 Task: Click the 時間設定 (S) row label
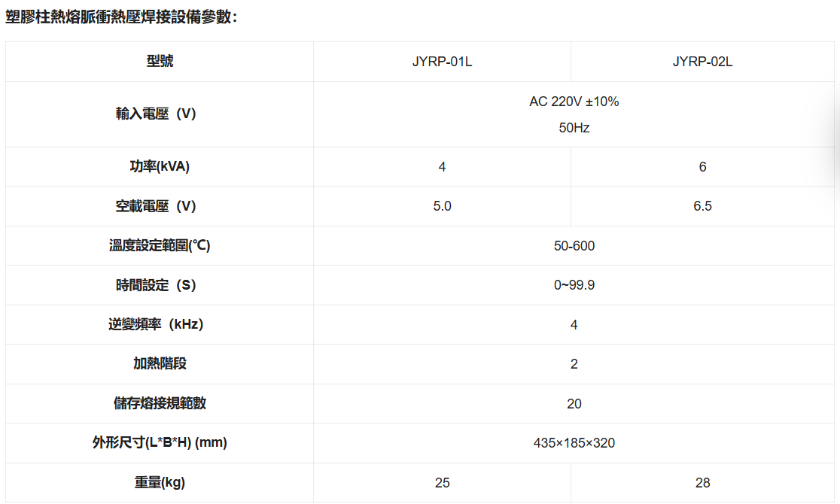156,285
